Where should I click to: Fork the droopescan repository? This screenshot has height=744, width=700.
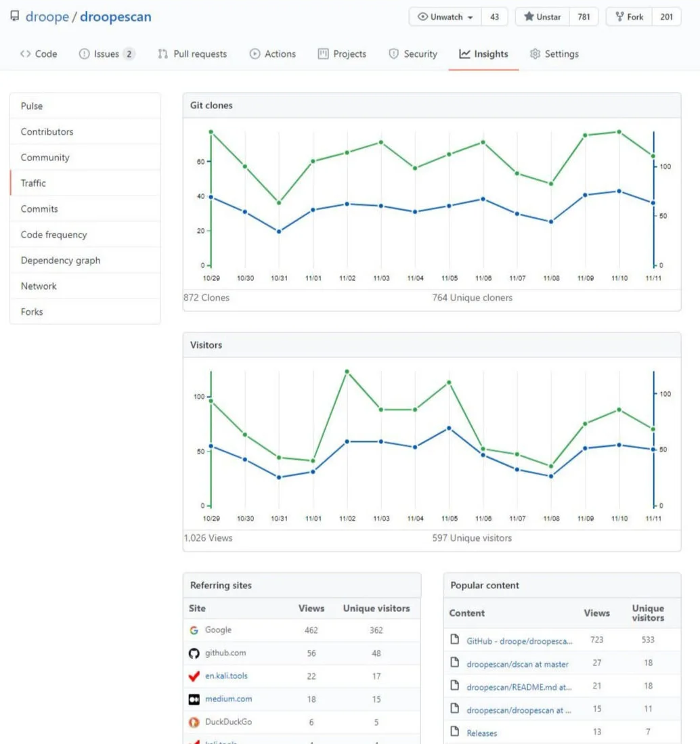click(x=630, y=17)
